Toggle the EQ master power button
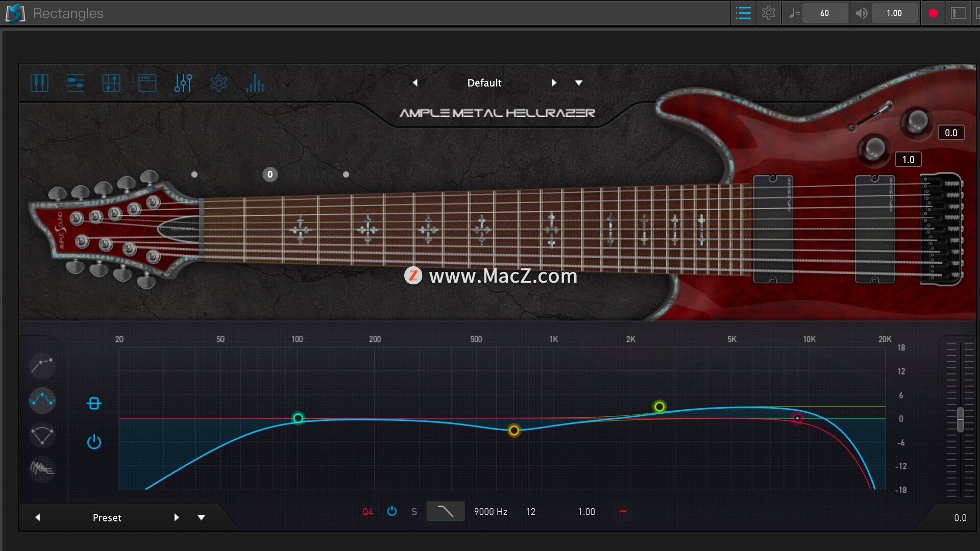 click(94, 441)
